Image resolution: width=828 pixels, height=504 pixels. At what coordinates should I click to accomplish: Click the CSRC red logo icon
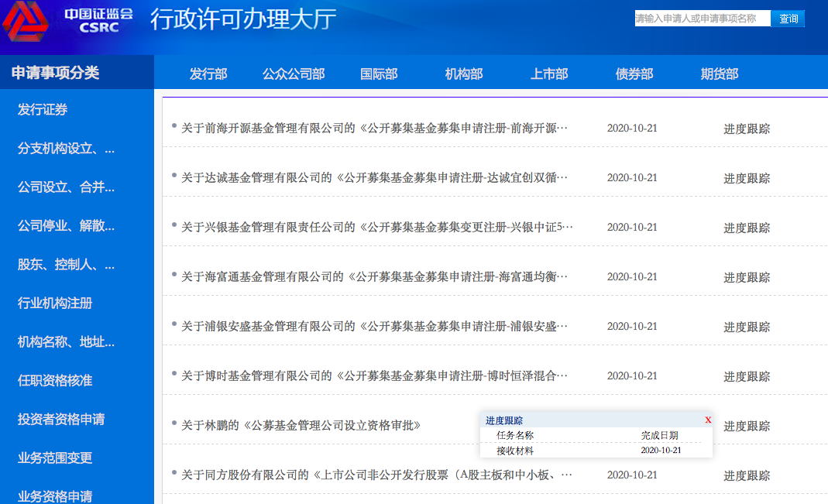pyautogui.click(x=26, y=21)
